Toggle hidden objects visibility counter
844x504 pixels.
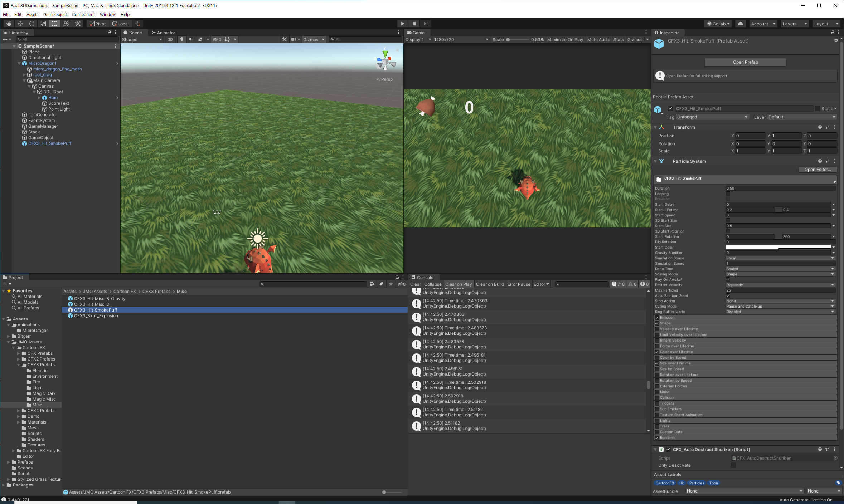(x=217, y=39)
